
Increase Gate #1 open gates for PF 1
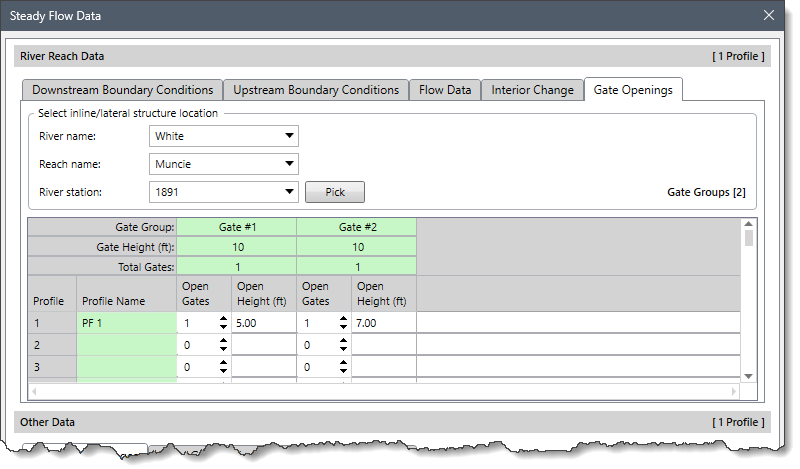pos(223,319)
